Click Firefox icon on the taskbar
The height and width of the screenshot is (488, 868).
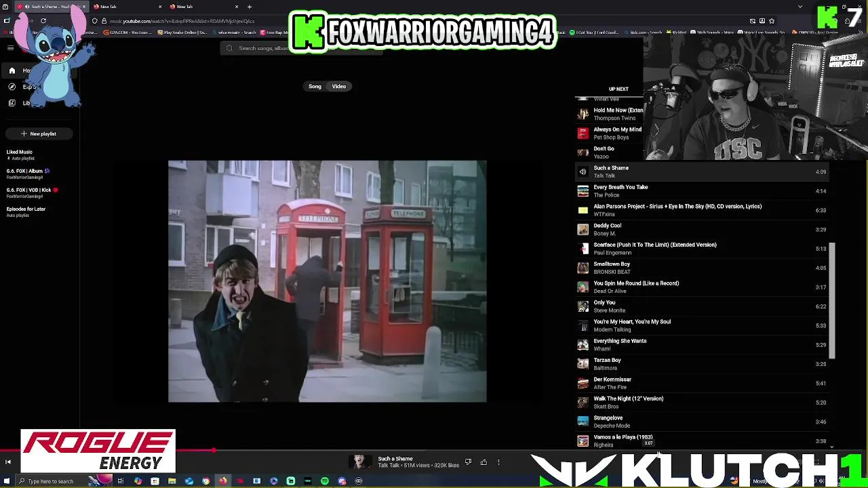[x=223, y=481]
